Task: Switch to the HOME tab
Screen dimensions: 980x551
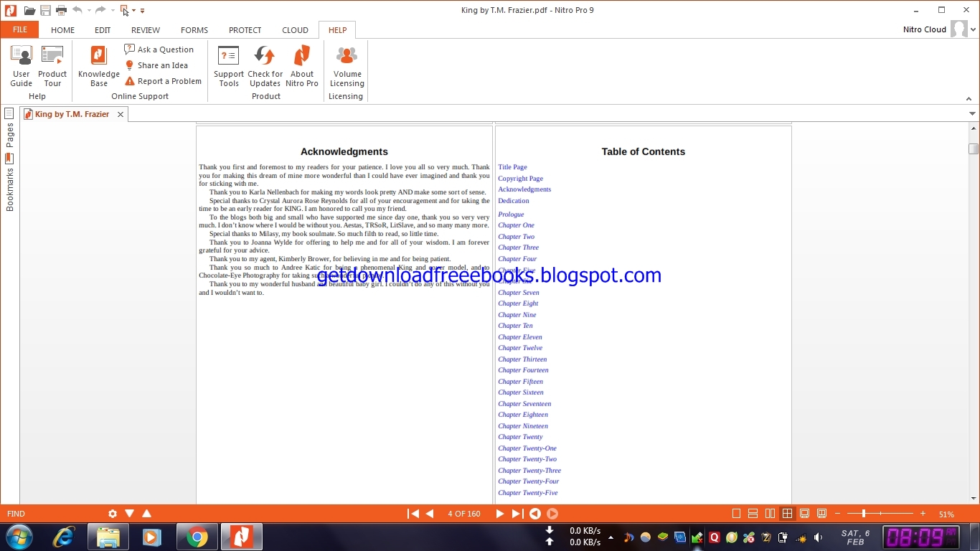Action: coord(63,30)
